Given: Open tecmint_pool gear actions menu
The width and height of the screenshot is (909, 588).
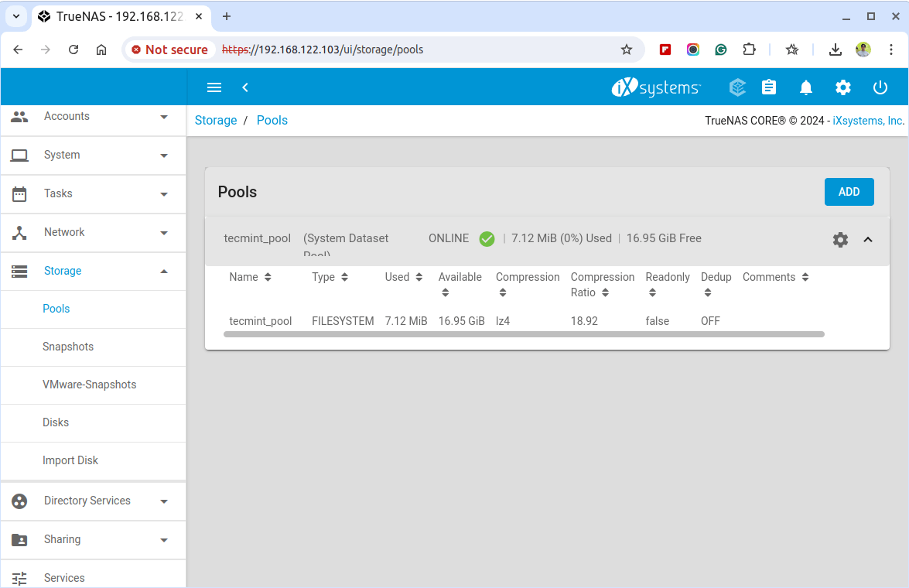Looking at the screenshot, I should click(841, 240).
